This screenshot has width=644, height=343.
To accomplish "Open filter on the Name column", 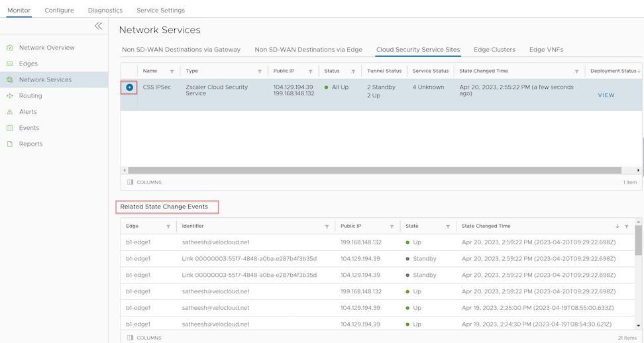I will click(x=172, y=71).
